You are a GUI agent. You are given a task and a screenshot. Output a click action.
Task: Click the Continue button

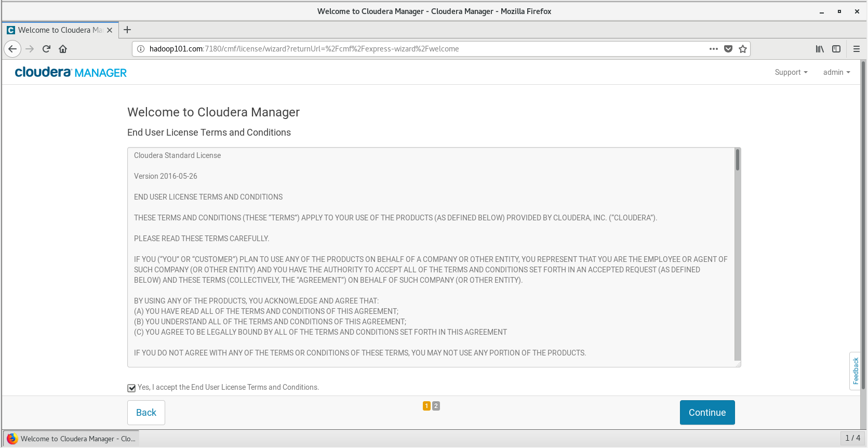707,413
